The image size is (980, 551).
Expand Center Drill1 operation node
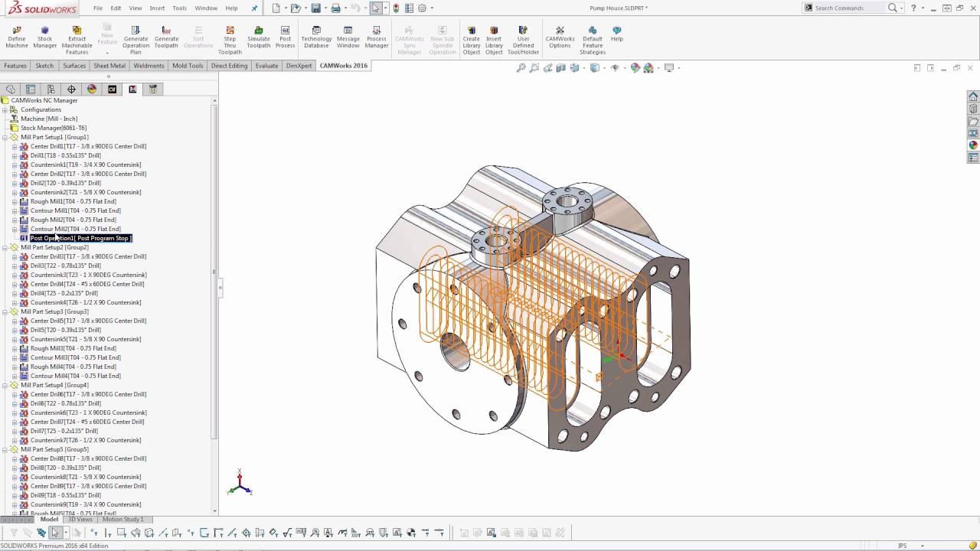coord(15,146)
